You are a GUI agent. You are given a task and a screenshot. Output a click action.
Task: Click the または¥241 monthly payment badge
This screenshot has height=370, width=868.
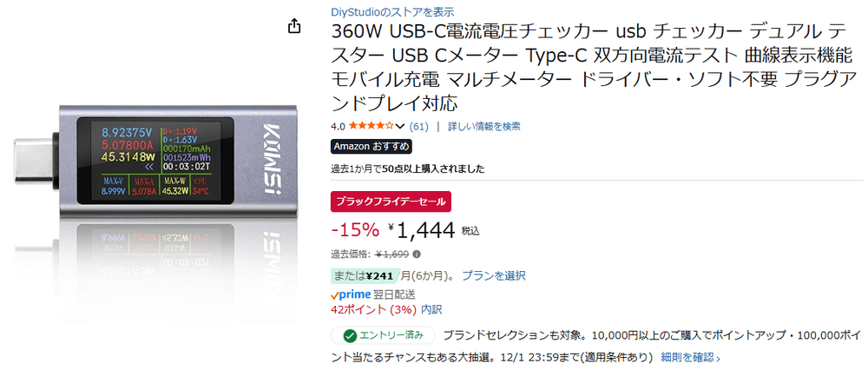click(364, 275)
